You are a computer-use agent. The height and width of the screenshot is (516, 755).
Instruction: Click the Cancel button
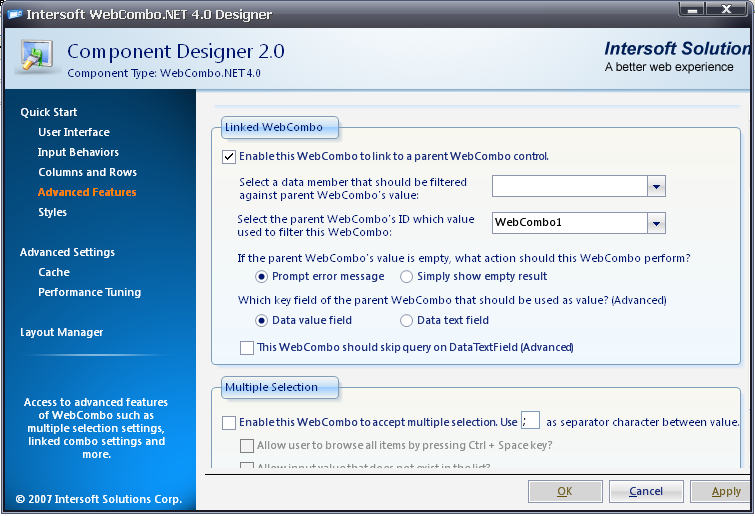click(646, 491)
